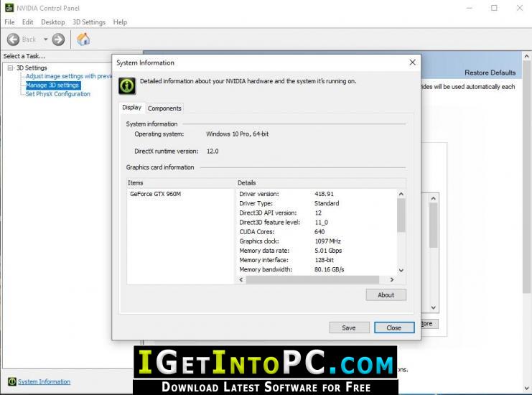Open the Back history dropdown arrow

[45, 39]
